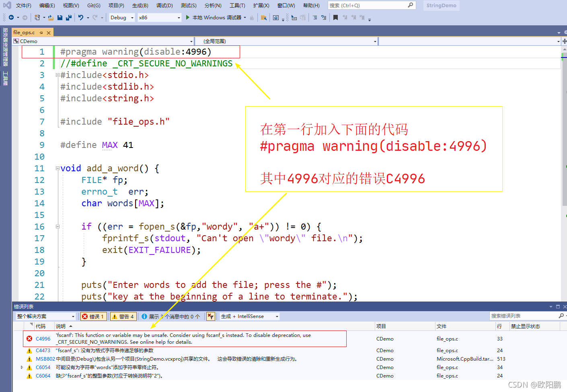Click the main search box

pos(372,5)
